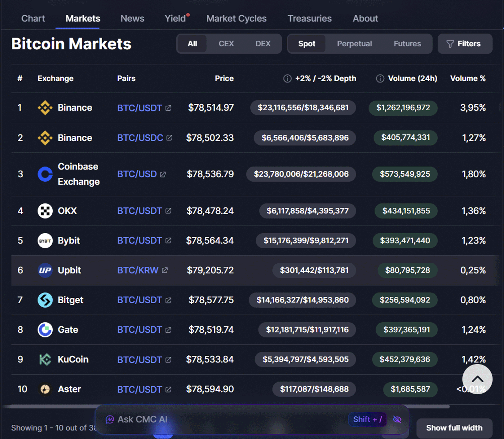504x439 pixels.
Task: Click the Shift + / shortcut badge
Action: click(x=368, y=419)
